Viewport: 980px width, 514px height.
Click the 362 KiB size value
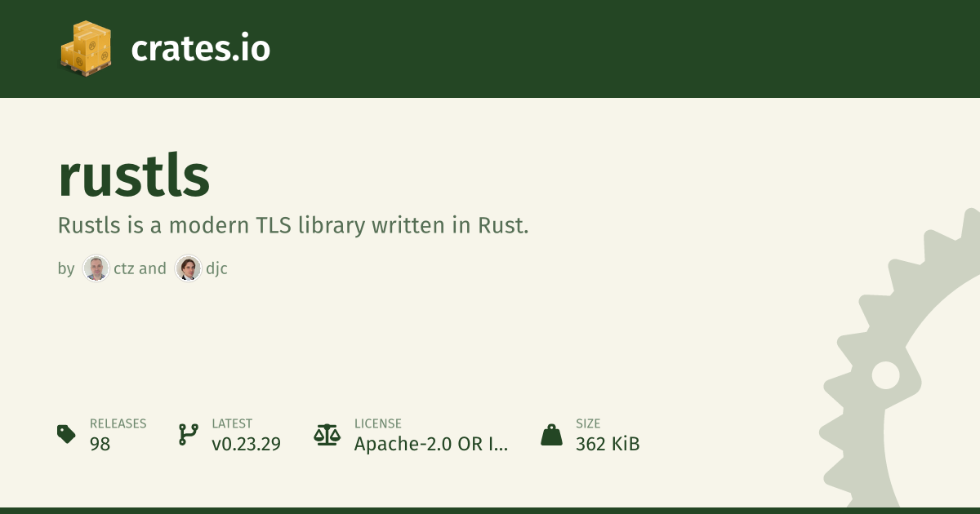tap(608, 445)
